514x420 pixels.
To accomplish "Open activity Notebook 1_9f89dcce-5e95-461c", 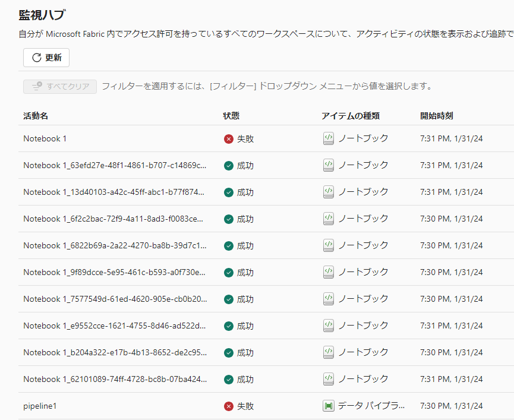I will point(115,272).
